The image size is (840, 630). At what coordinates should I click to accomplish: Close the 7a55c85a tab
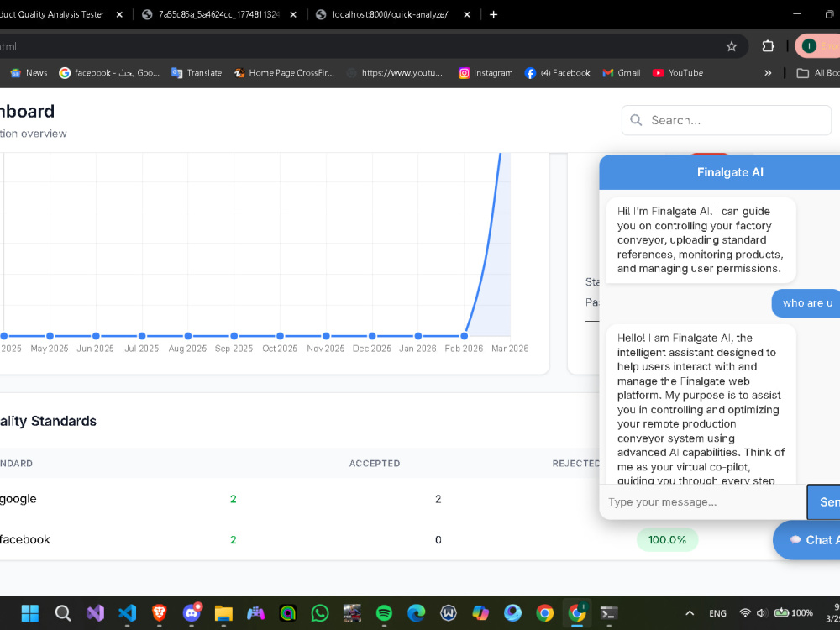click(x=293, y=14)
